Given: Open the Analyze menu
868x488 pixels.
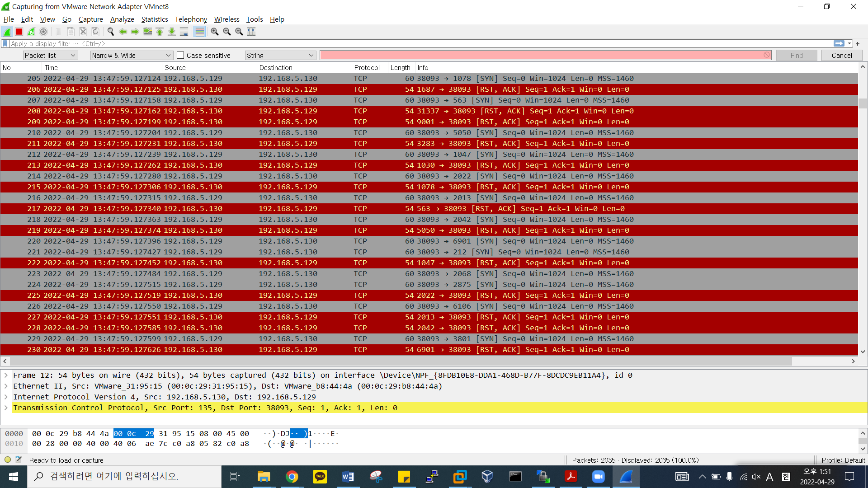Looking at the screenshot, I should click(x=122, y=19).
